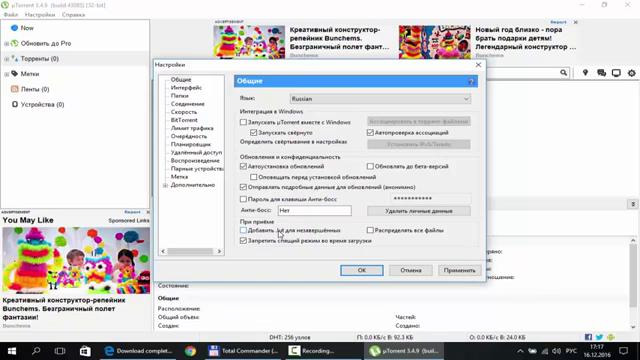This screenshot has width=640, height=360.
Task: Open the Файл menu
Action: [x=11, y=15]
